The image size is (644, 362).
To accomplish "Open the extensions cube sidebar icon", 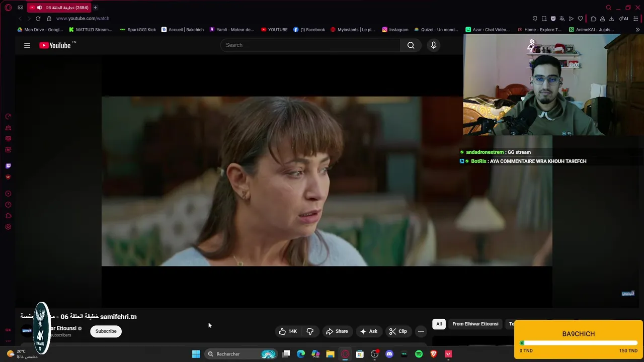I will click(x=8, y=216).
